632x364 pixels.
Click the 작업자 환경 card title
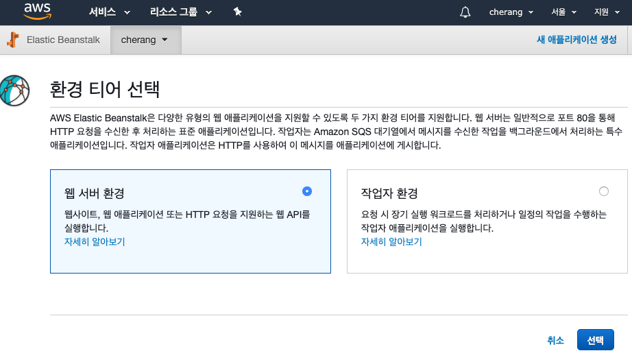[x=389, y=193]
